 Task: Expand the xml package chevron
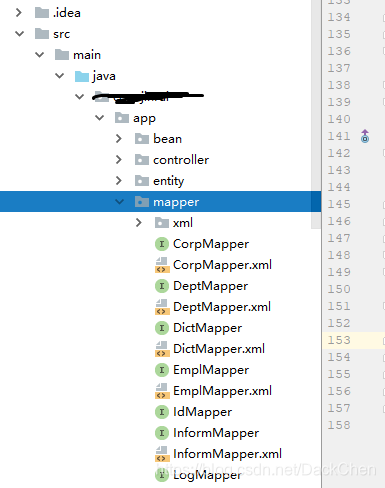pos(139,223)
